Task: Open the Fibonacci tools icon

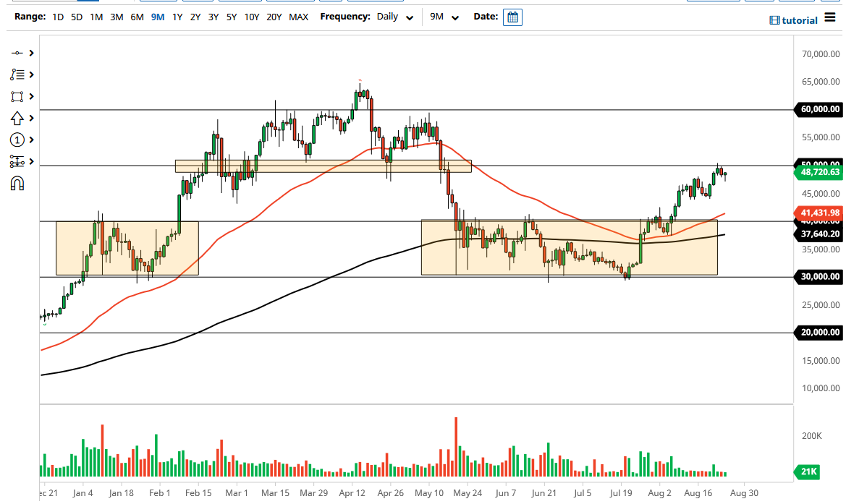Action: 17,74
